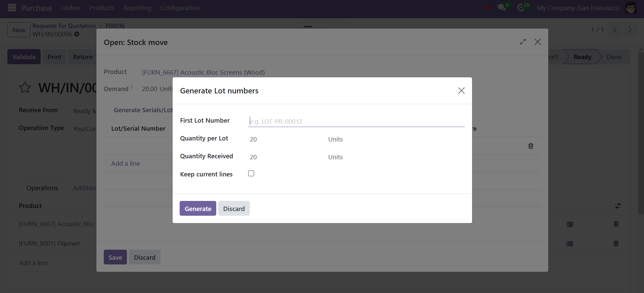Expand Stock move dialog to full screen

click(523, 42)
